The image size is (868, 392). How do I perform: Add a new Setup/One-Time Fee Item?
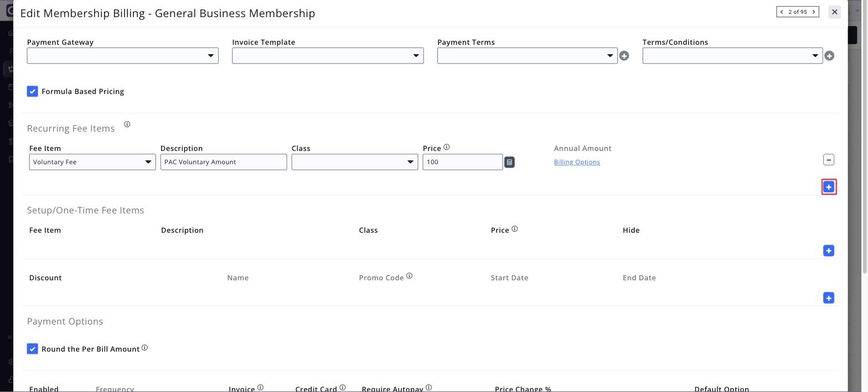[x=829, y=251]
